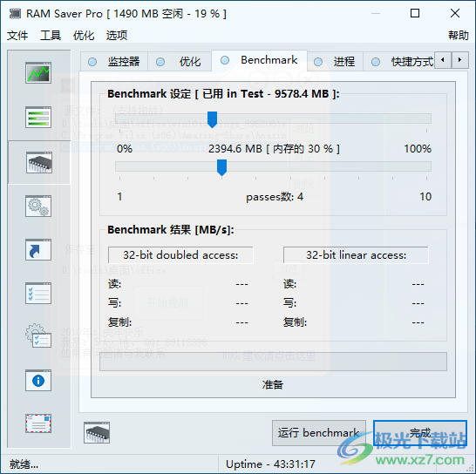The width and height of the screenshot is (476, 474).
Task: Switch to the 进程 tab
Action: 335,62
